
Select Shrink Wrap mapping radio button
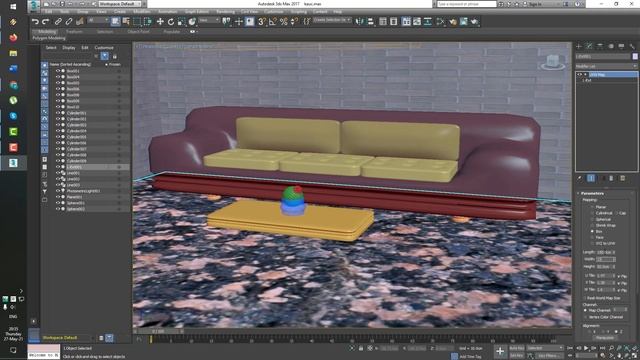click(x=593, y=225)
